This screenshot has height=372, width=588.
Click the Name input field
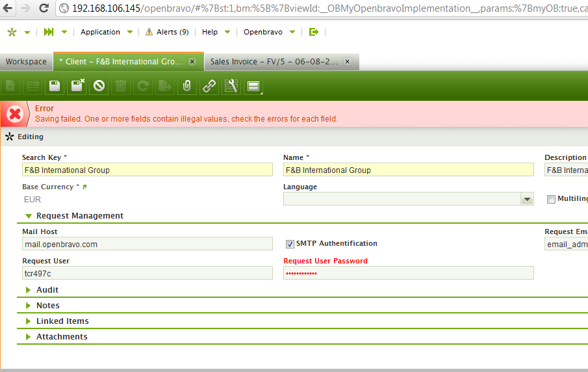409,170
